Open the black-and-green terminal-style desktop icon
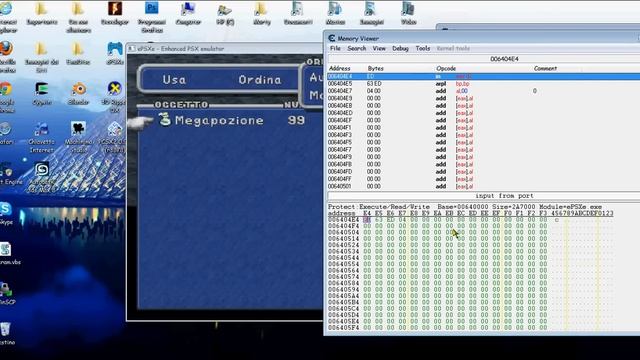This screenshot has width=640, height=360. click(41, 89)
